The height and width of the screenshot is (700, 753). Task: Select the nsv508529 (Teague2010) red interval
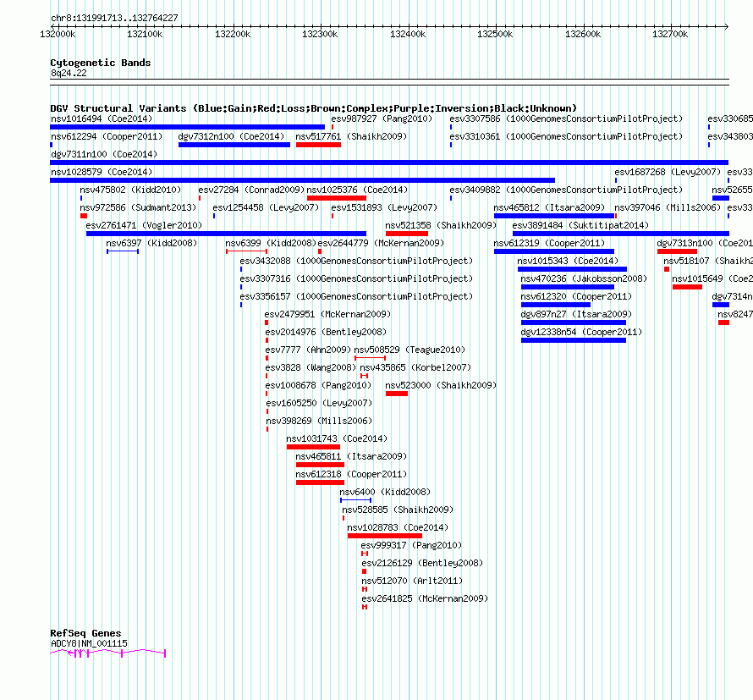(371, 358)
